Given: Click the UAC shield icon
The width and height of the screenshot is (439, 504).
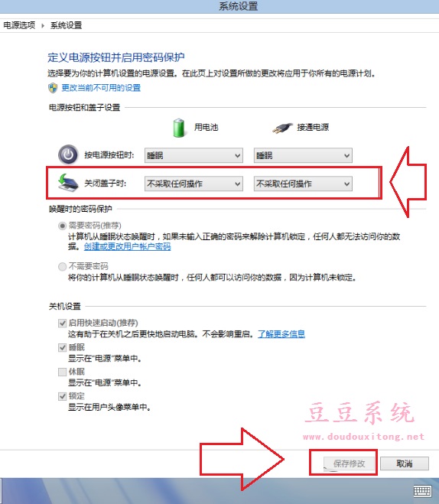Looking at the screenshot, I should click(x=53, y=88).
